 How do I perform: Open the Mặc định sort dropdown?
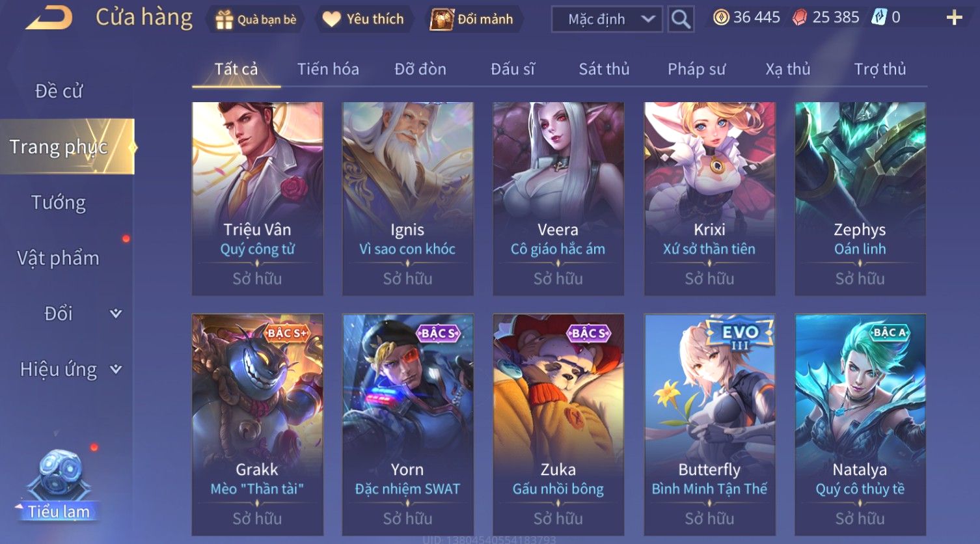pos(606,20)
